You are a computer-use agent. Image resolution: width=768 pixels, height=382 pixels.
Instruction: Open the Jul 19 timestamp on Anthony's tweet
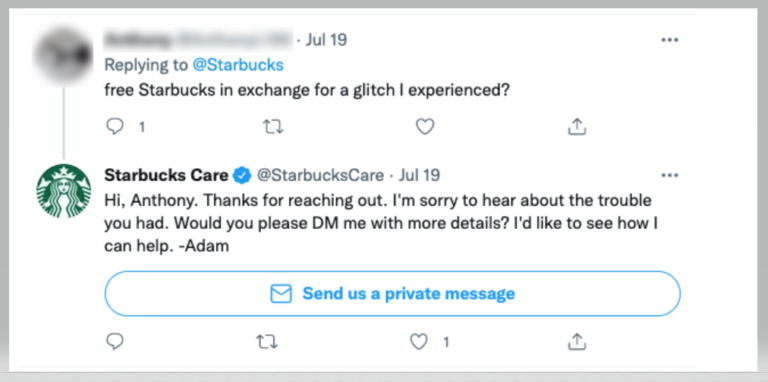pyautogui.click(x=326, y=40)
